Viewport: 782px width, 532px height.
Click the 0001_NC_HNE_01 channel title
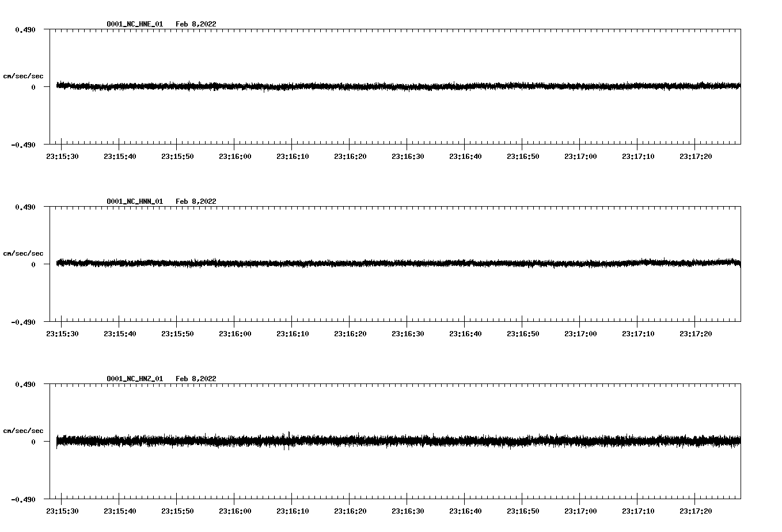pyautogui.click(x=135, y=24)
